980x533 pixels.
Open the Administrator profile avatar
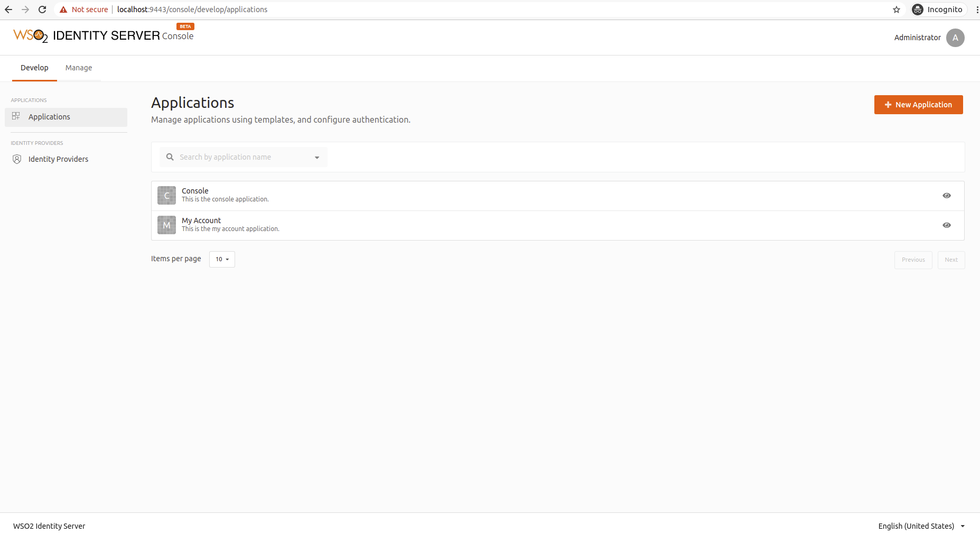pyautogui.click(x=955, y=38)
